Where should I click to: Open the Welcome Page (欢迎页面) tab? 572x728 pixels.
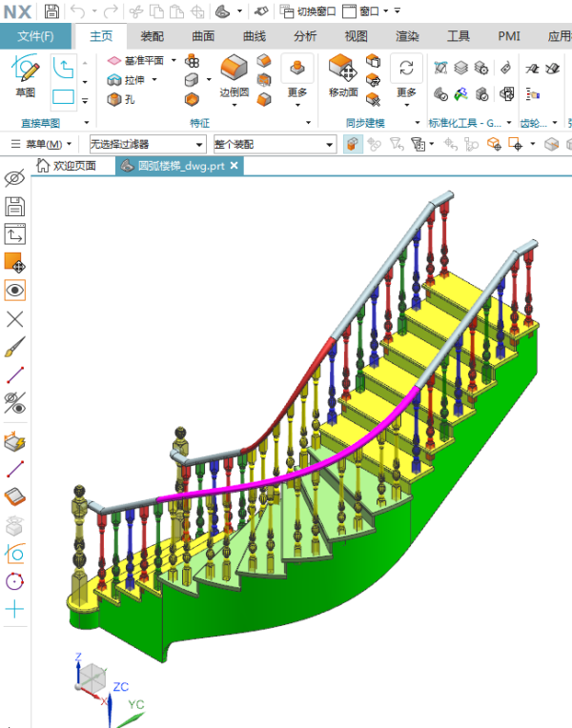click(x=67, y=165)
